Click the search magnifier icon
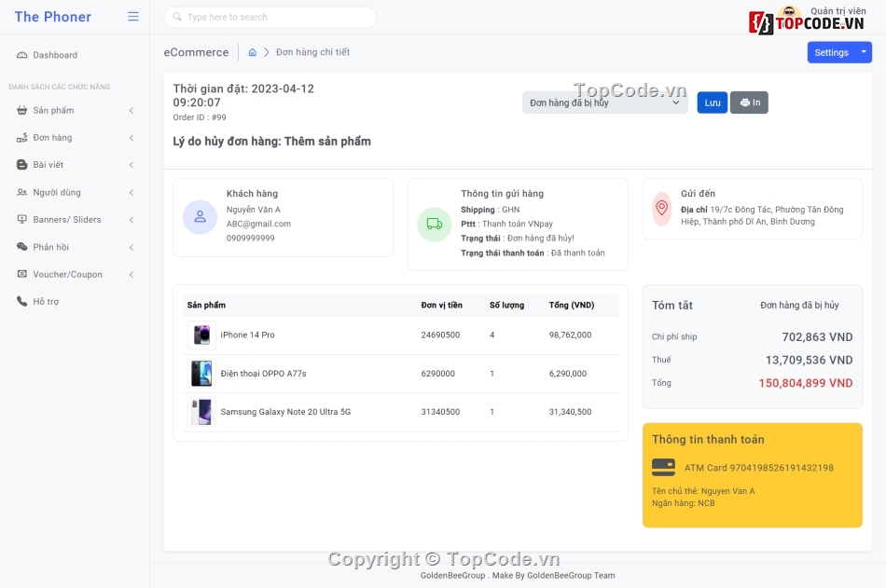The image size is (886, 588). pyautogui.click(x=176, y=17)
